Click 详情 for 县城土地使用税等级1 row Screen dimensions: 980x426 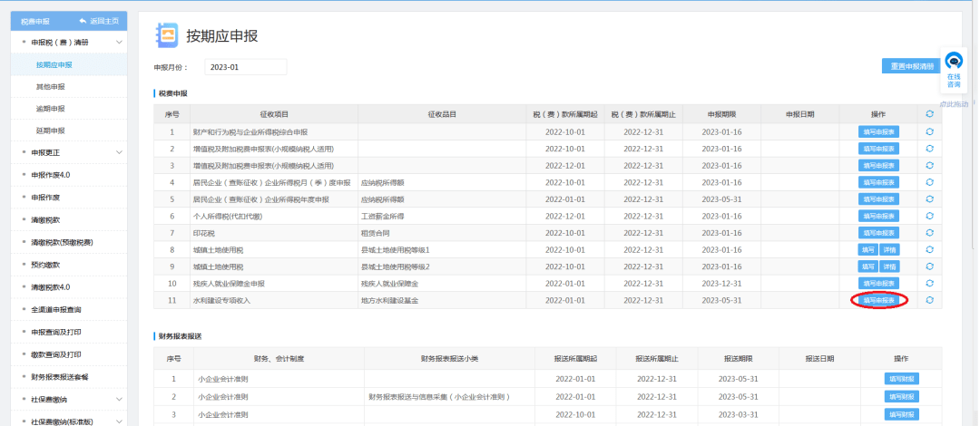[889, 249]
